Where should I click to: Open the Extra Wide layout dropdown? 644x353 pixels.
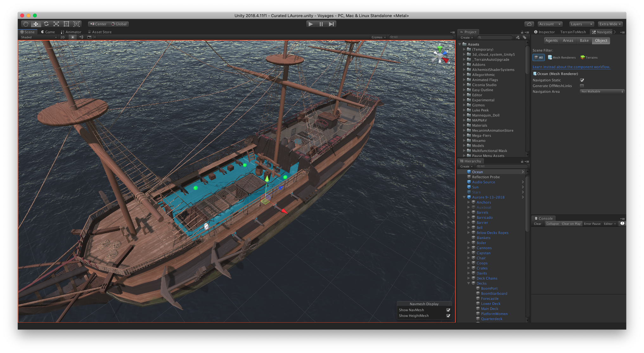[x=610, y=24]
